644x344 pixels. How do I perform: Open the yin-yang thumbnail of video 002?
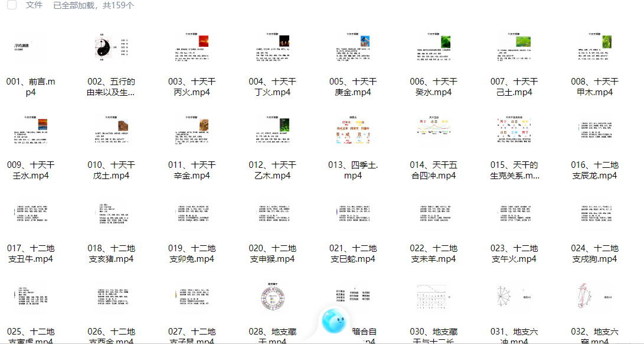[x=111, y=47]
